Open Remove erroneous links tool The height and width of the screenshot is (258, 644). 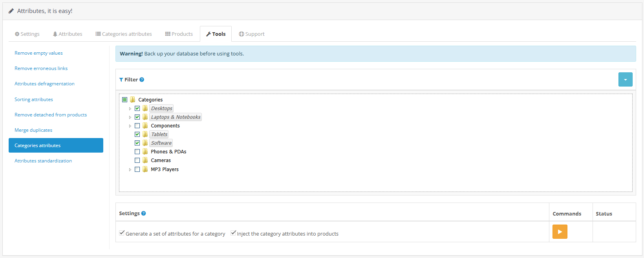(41, 68)
